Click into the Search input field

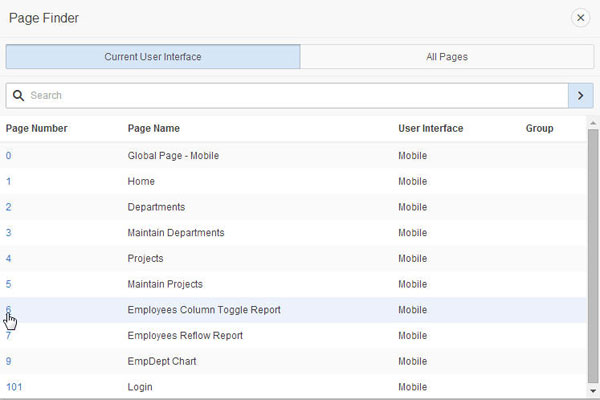[x=290, y=95]
